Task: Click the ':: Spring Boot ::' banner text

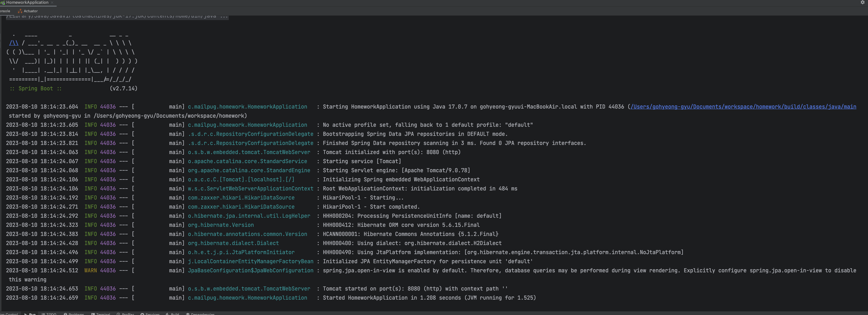Action: coord(35,88)
